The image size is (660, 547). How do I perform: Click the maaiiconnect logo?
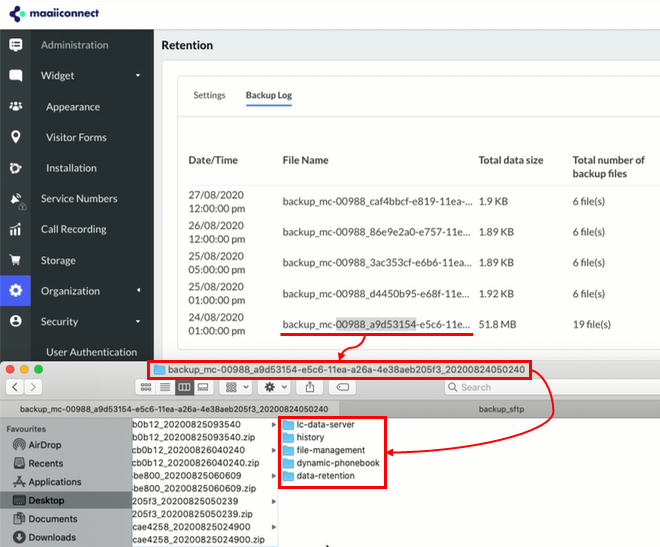54,13
